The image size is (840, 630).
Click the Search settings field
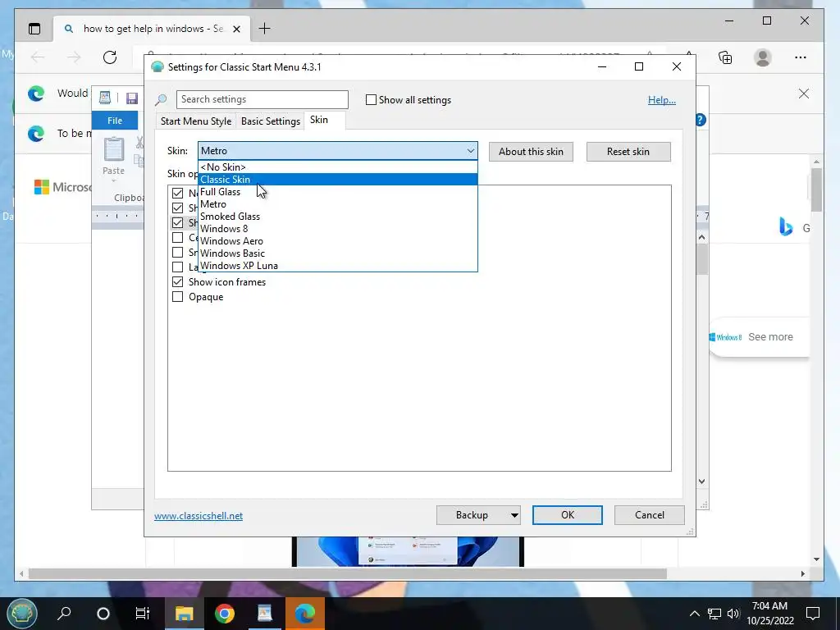(x=262, y=99)
